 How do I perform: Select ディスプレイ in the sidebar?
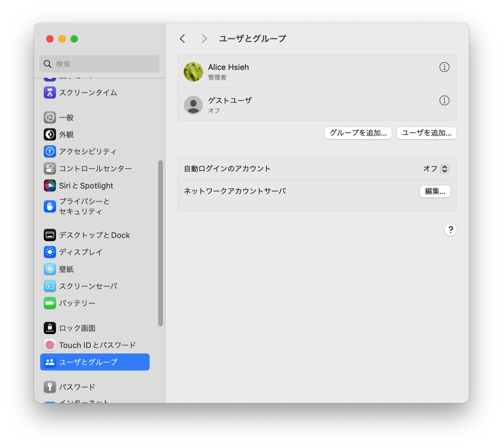(x=95, y=252)
